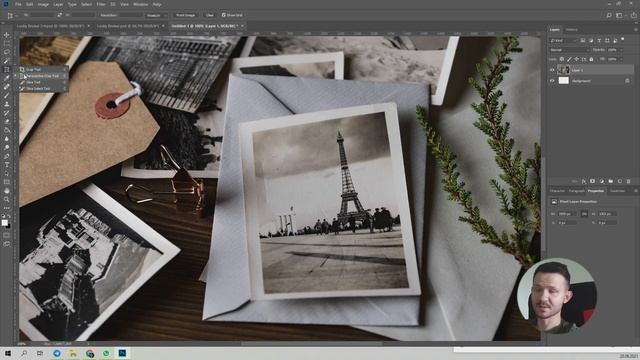Screen dimensions: 640x360
Task: Open the Image menu
Action: point(43,4)
